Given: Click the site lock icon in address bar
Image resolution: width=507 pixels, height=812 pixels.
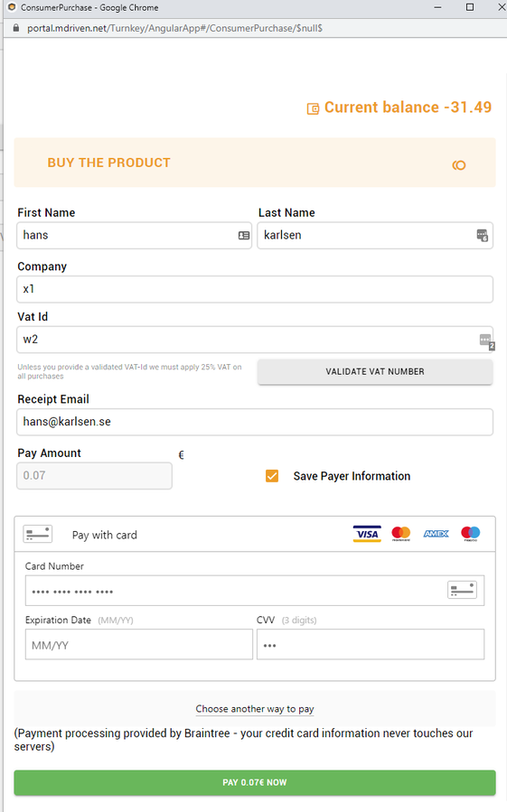Looking at the screenshot, I should point(15,28).
